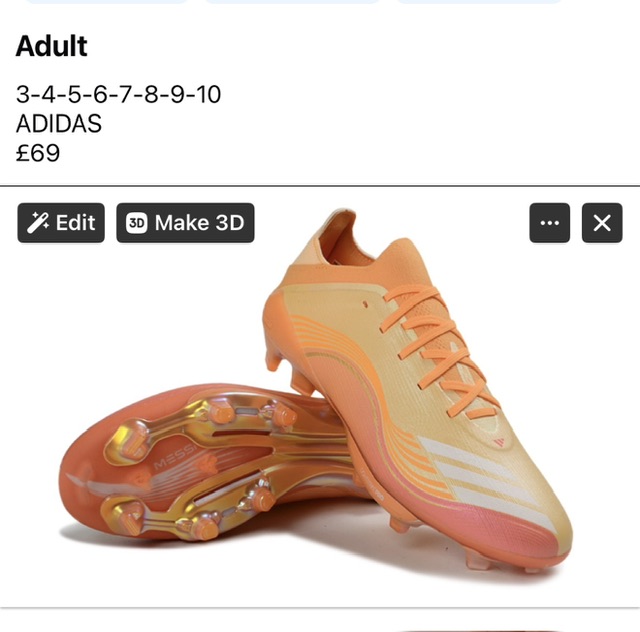Open the three-dots more options menu
The height and width of the screenshot is (632, 640).
(549, 223)
